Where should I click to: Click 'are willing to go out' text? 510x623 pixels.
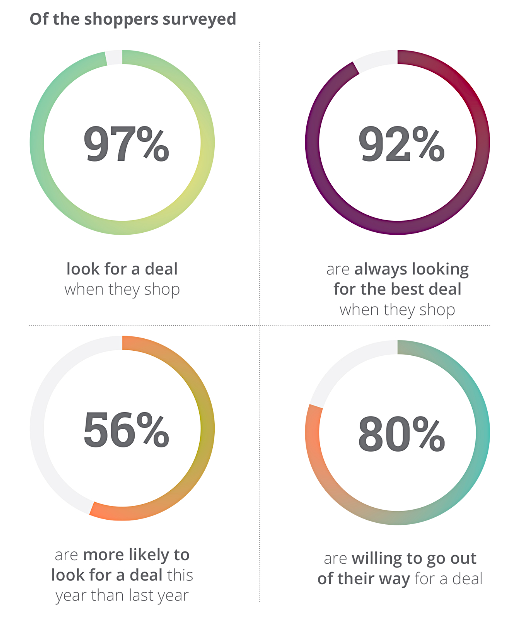tap(400, 559)
